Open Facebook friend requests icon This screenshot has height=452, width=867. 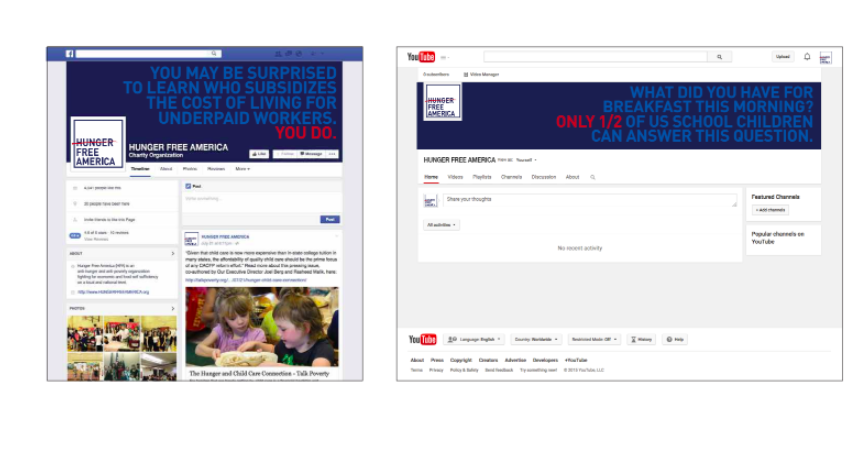[x=278, y=54]
